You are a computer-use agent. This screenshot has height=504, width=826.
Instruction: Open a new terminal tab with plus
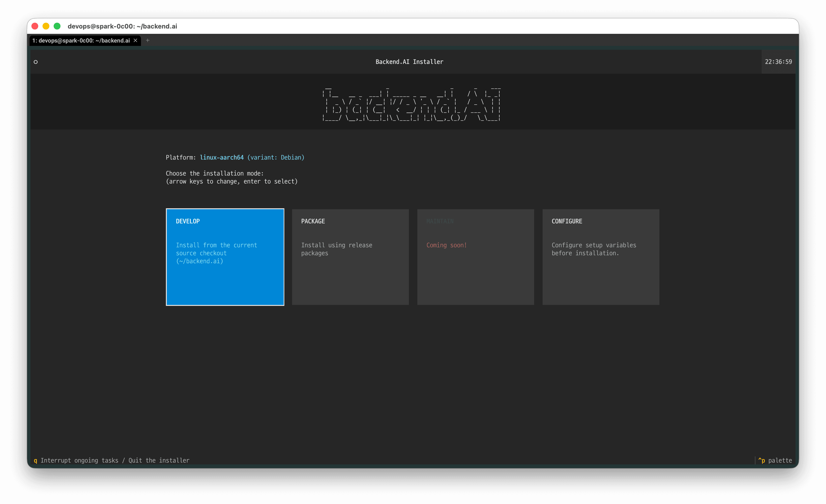pos(147,41)
